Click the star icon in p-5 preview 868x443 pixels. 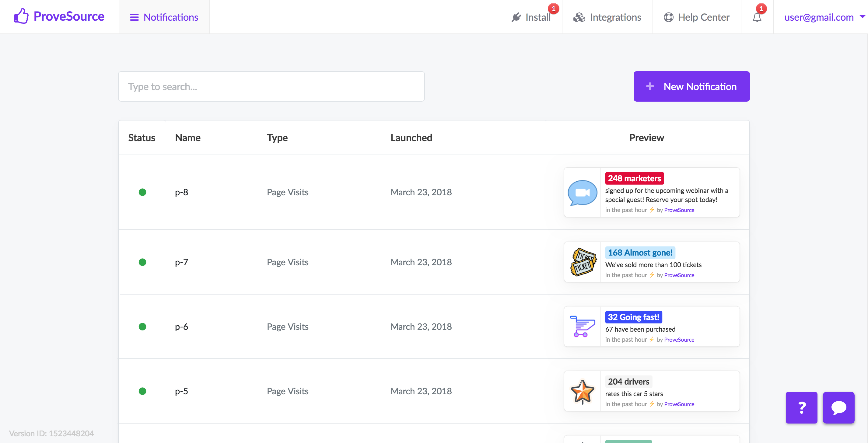tap(582, 391)
